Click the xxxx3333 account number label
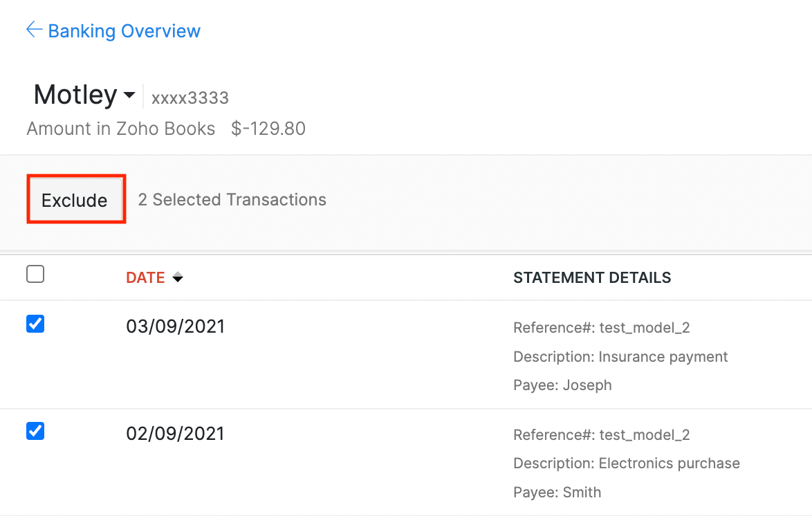Image resolution: width=812 pixels, height=516 pixels. pyautogui.click(x=190, y=98)
